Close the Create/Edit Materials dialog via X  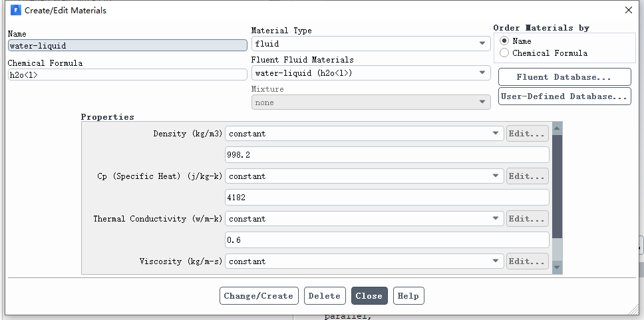point(629,10)
